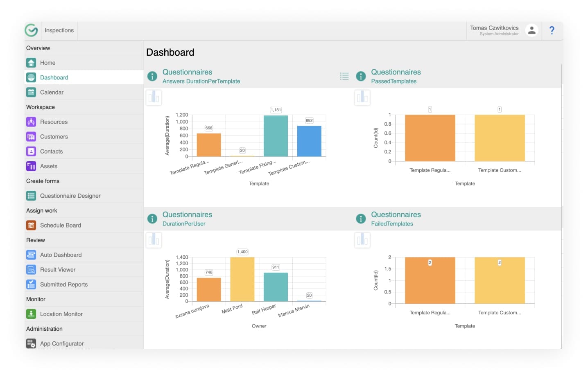This screenshot has width=588, height=377.
Task: Click the Assets sidebar icon
Action: 31,166
